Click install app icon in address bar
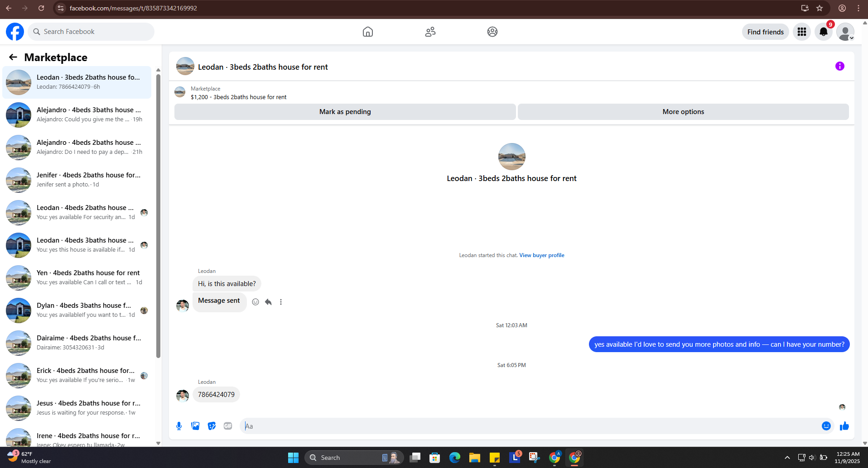868x468 pixels. (805, 8)
